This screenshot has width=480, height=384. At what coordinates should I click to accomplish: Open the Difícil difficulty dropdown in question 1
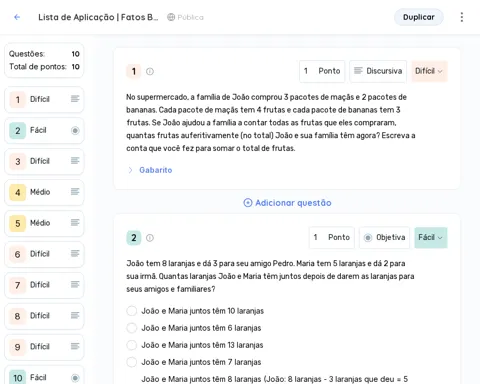click(x=429, y=71)
